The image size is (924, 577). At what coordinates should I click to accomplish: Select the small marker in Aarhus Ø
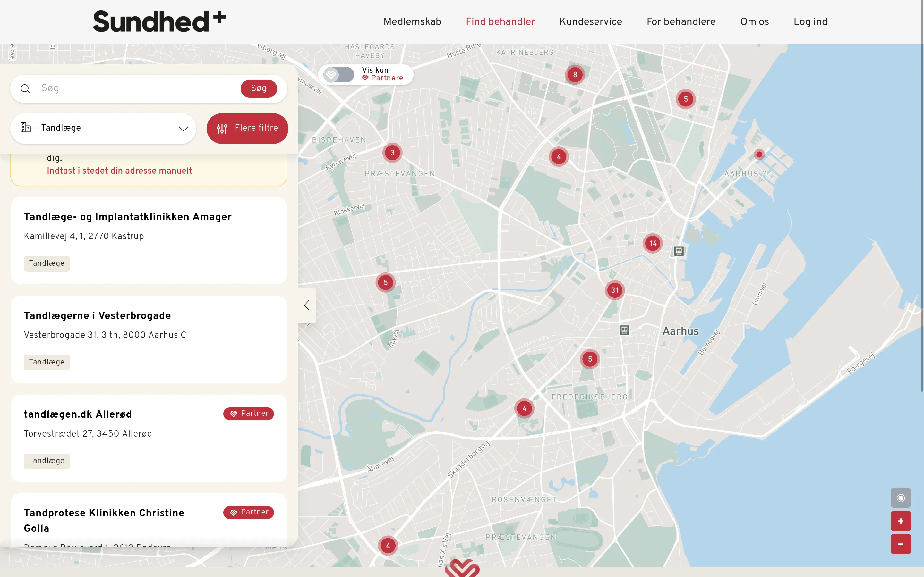(x=759, y=154)
